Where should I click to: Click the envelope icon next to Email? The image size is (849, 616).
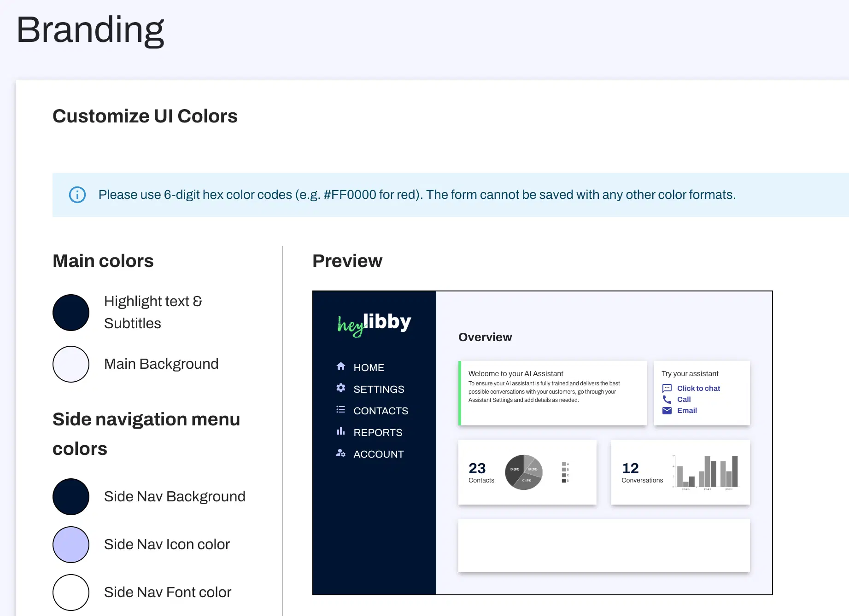pos(667,410)
